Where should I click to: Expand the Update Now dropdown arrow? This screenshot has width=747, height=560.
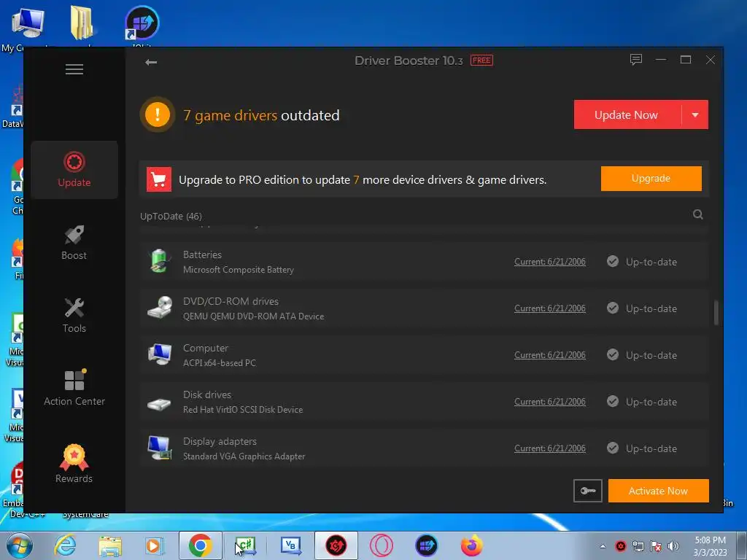[695, 114]
